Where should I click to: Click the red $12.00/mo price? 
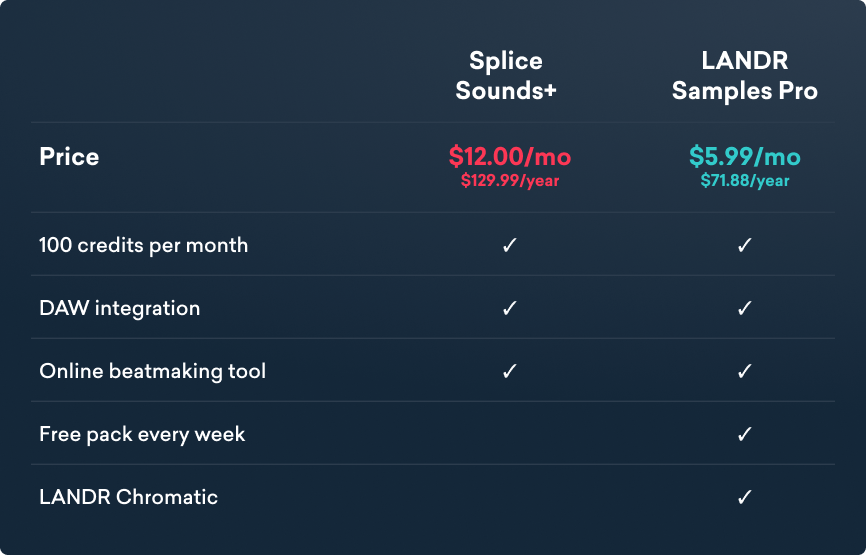coord(510,156)
